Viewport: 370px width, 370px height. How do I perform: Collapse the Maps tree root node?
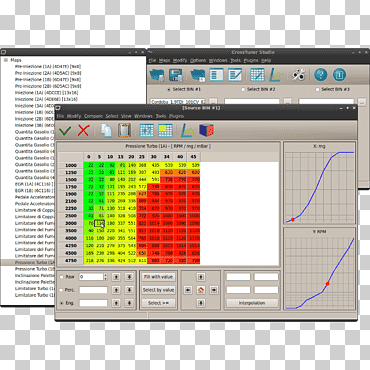coord(6,60)
